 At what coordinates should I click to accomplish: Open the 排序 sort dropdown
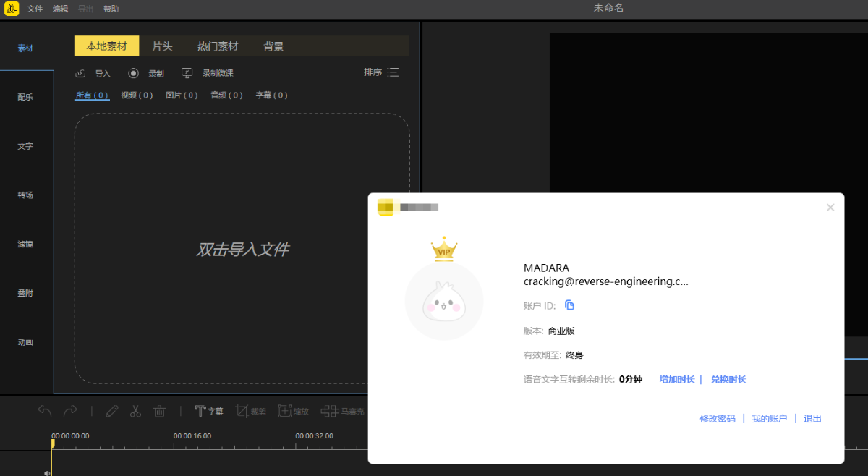381,72
